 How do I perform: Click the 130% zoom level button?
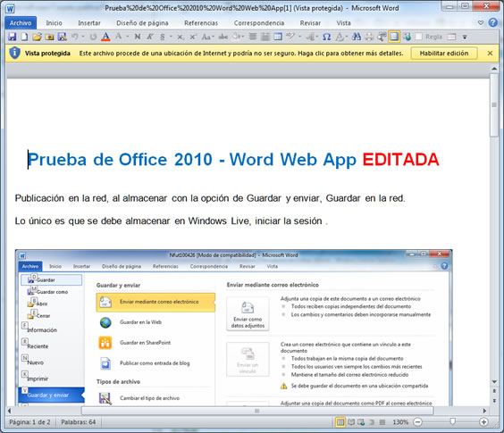pyautogui.click(x=400, y=421)
